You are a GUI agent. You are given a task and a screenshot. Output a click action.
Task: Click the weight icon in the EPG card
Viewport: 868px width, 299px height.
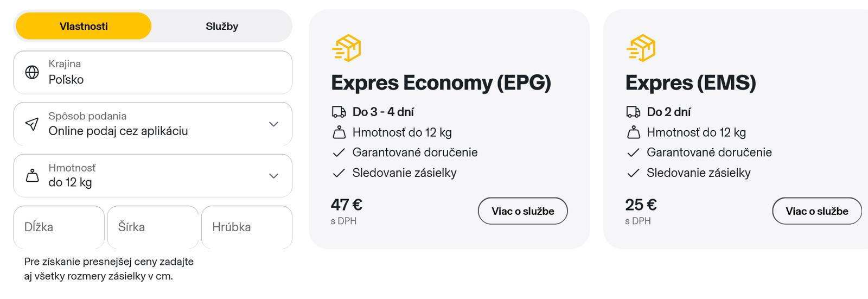click(339, 132)
